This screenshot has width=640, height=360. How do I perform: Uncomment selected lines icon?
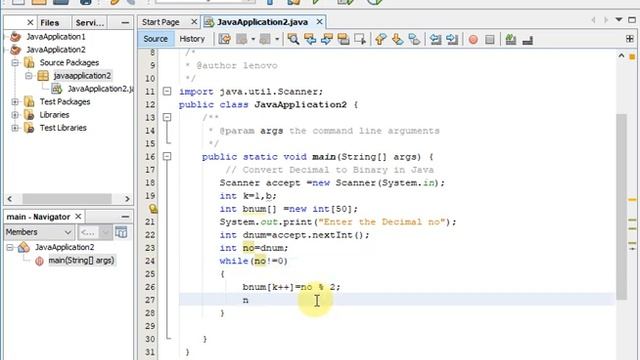click(528, 40)
